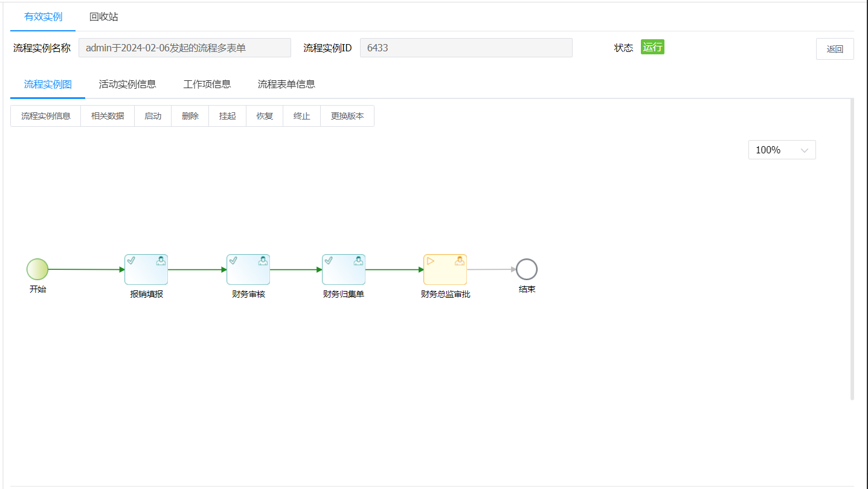This screenshot has width=868, height=489.
Task: Click the checkmark icon on 财务审核 node
Action: point(233,260)
